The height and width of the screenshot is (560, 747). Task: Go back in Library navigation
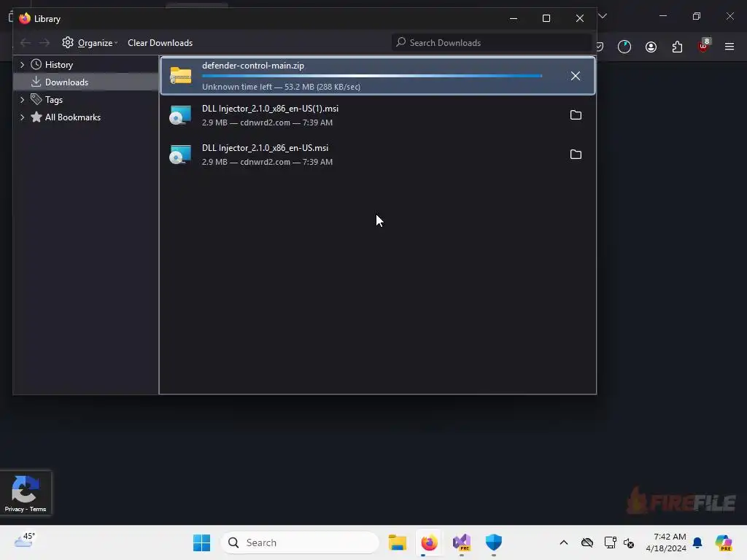pos(26,43)
